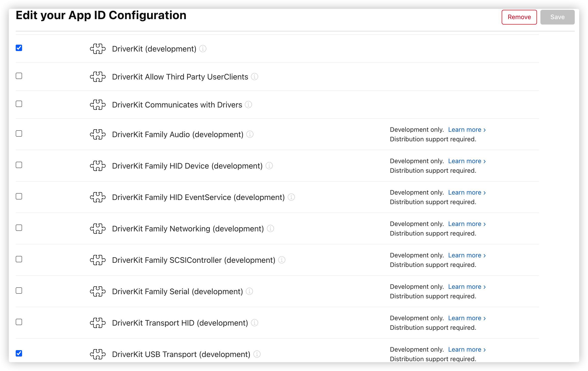Image resolution: width=588 pixels, height=371 pixels.
Task: Enable DriverKit Family Audio (development) checkbox
Action: pyautogui.click(x=19, y=133)
